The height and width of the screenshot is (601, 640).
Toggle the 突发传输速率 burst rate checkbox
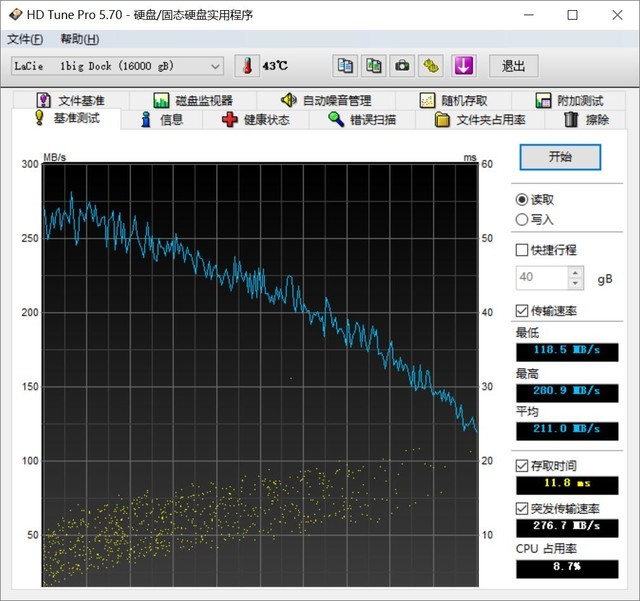coord(522,508)
